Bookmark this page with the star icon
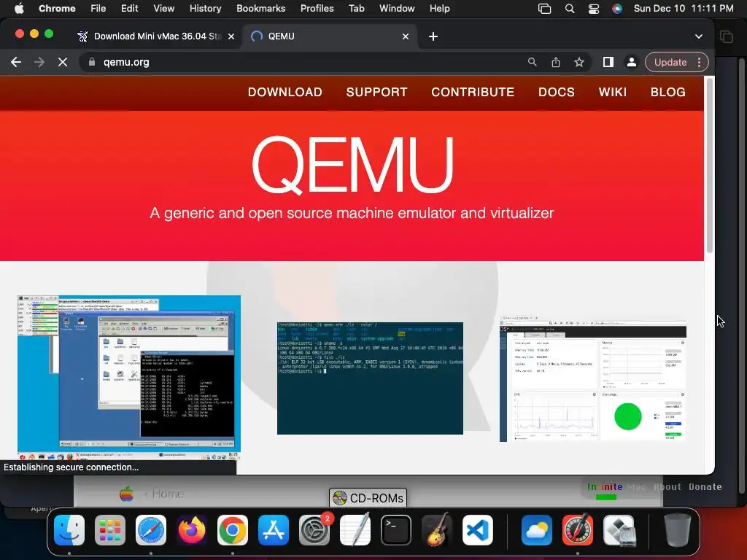The height and width of the screenshot is (560, 747). 578,62
